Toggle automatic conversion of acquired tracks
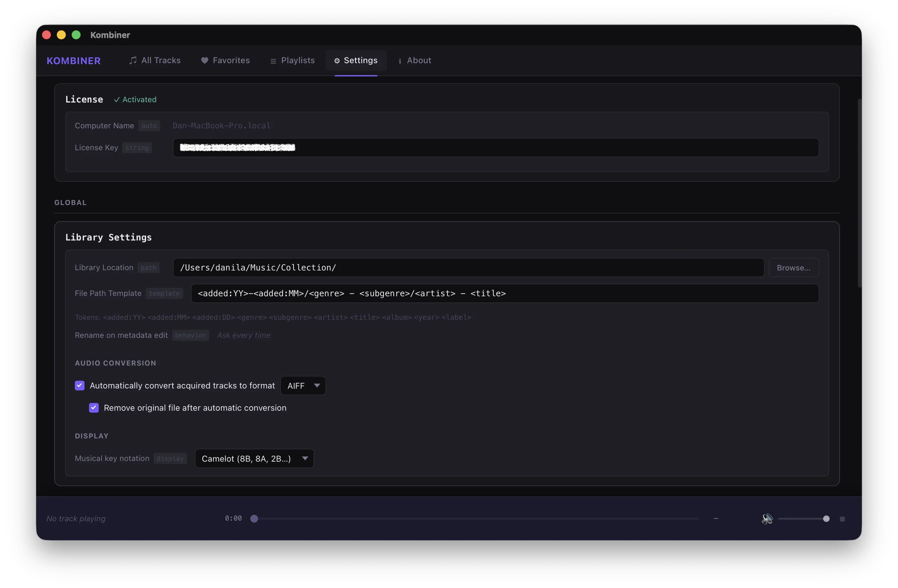 (80, 386)
